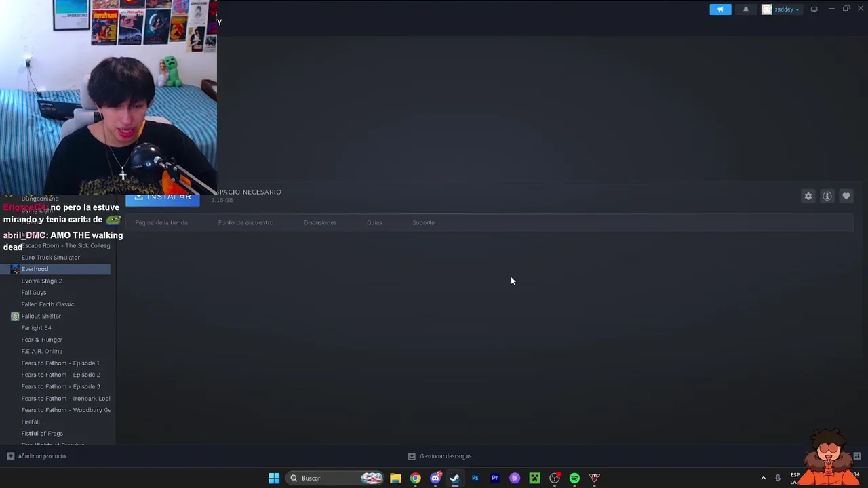
Task: Open Guías tab
Action: [x=374, y=222]
